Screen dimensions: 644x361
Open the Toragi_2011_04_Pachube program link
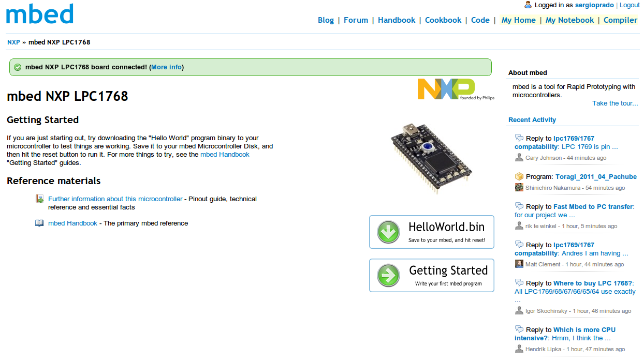click(x=596, y=177)
